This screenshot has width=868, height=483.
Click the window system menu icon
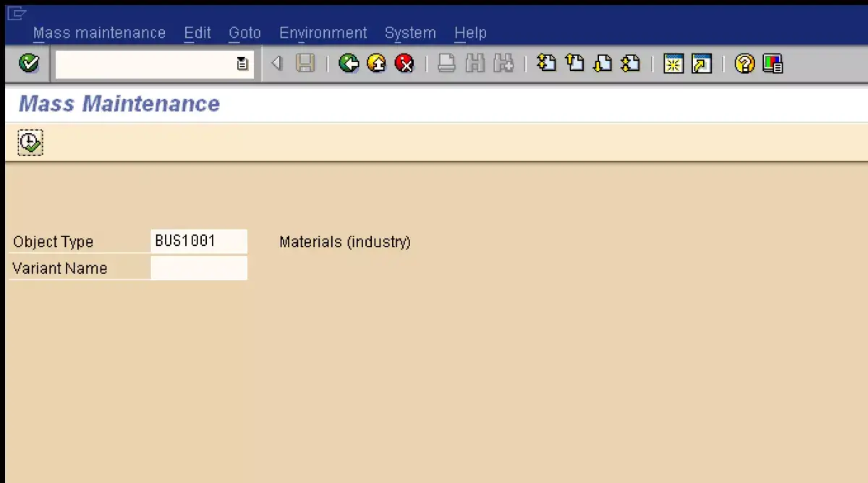[17, 12]
